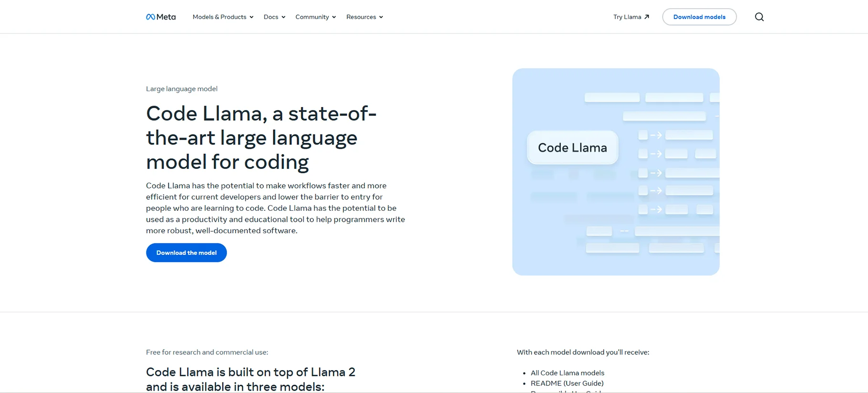Image resolution: width=868 pixels, height=393 pixels.
Task: Click the Code Llama state-of-the-art headline
Action: [x=261, y=137]
